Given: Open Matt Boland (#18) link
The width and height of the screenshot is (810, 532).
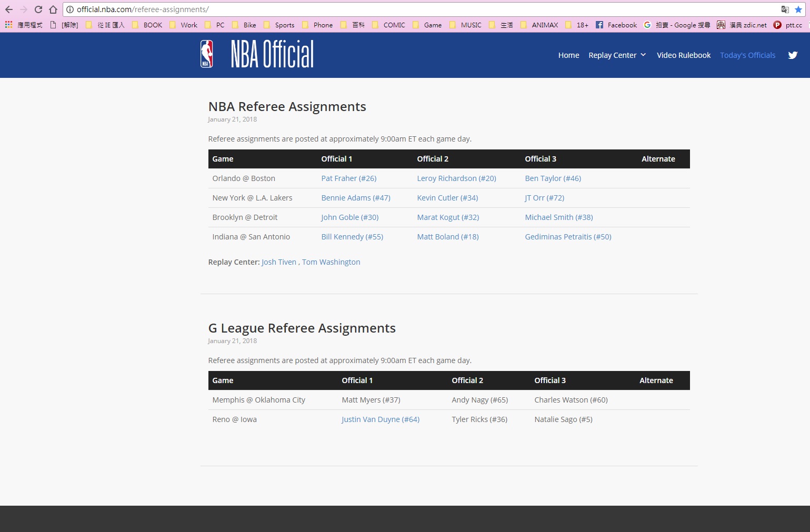Looking at the screenshot, I should click(448, 237).
